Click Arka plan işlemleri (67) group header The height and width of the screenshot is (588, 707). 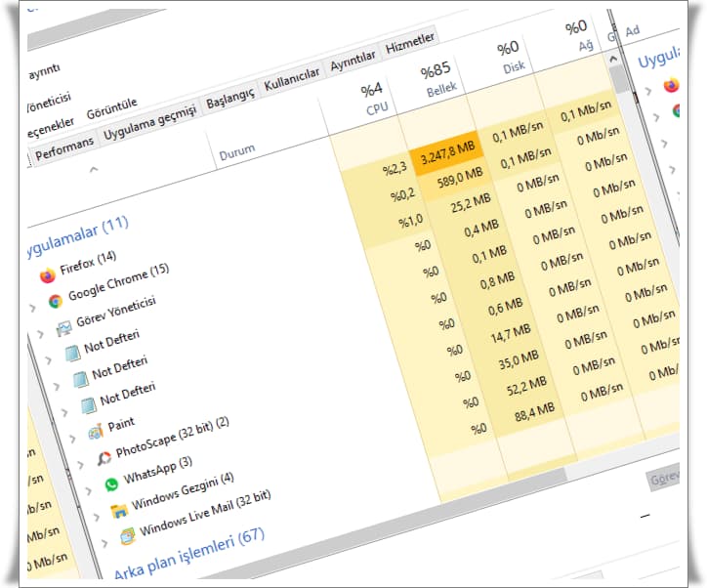pos(188,553)
